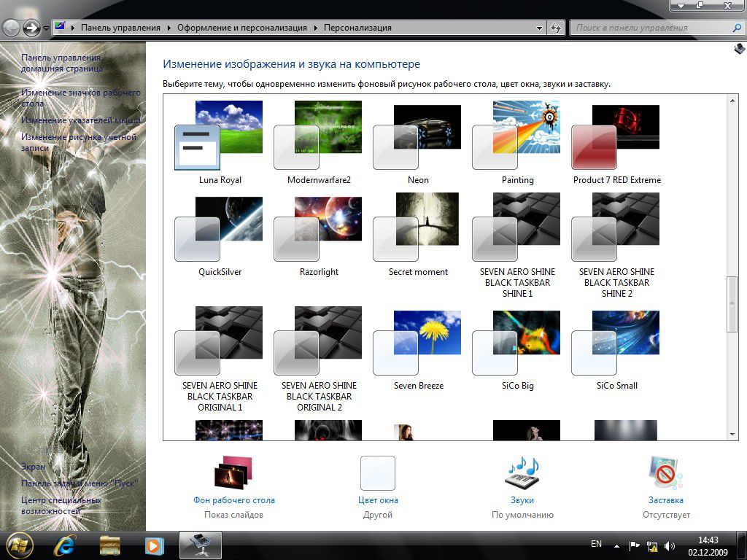
Task: Open 'Изменение указателей мыши' link
Action: 81,120
